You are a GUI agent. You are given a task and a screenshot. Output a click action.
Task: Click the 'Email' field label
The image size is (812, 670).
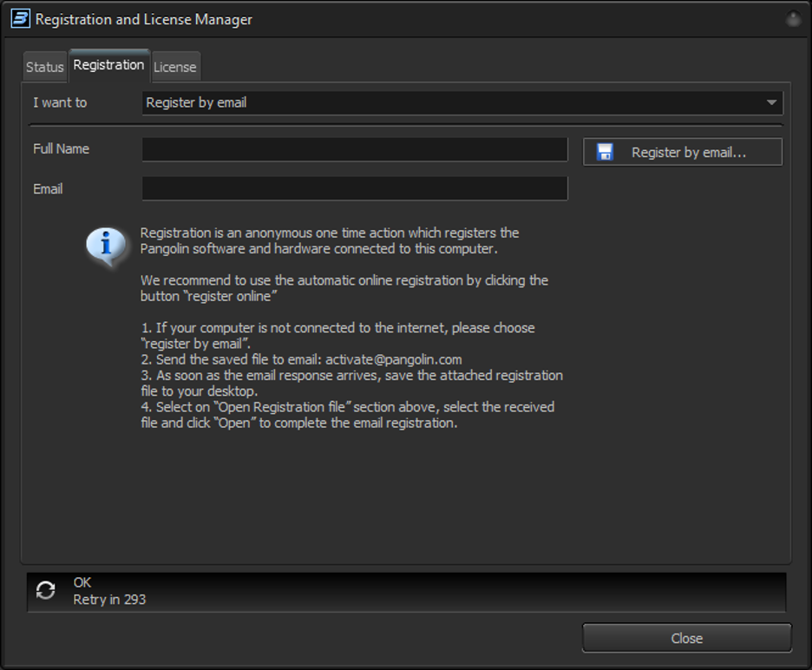click(x=48, y=189)
